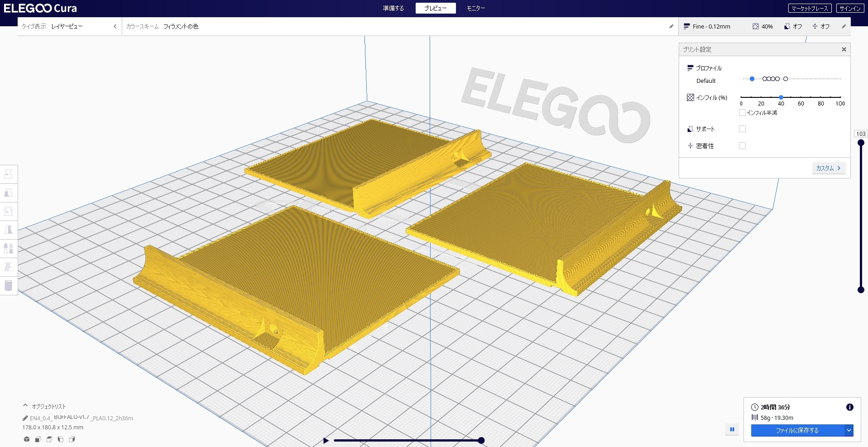
Task: Click the layer slider upper handle
Action: tap(861, 143)
